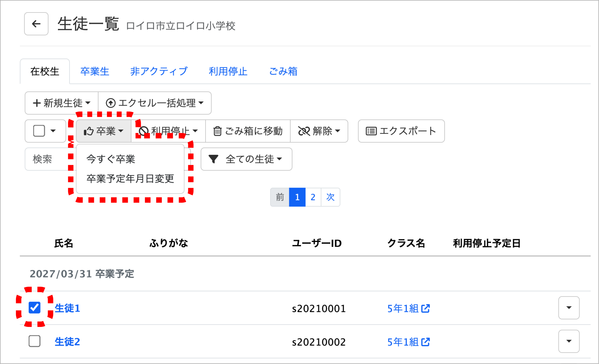Go to page 2 of results
The height and width of the screenshot is (364, 599).
313,197
